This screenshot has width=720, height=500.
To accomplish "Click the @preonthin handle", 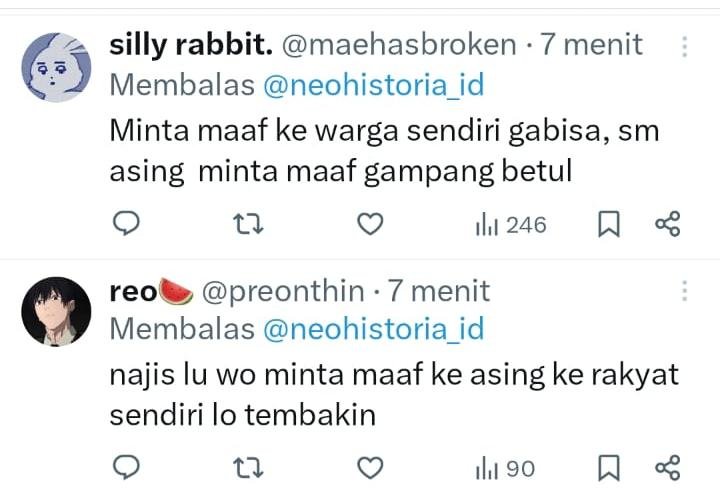I will pos(283,291).
